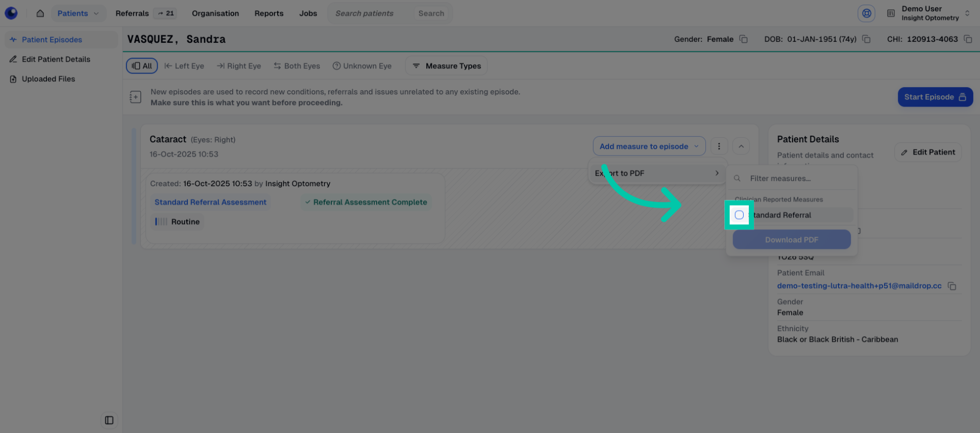
Task: Open the Cataract episode three-dot menu
Action: point(719,146)
